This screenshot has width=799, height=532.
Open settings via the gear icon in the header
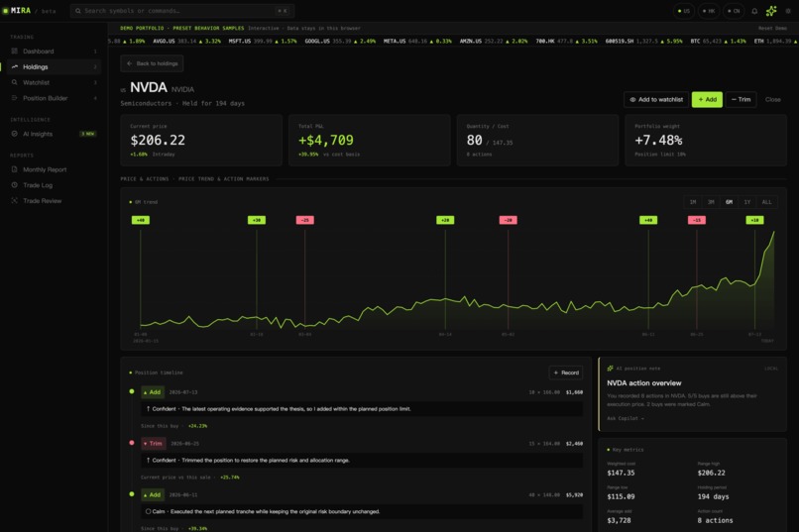(788, 11)
